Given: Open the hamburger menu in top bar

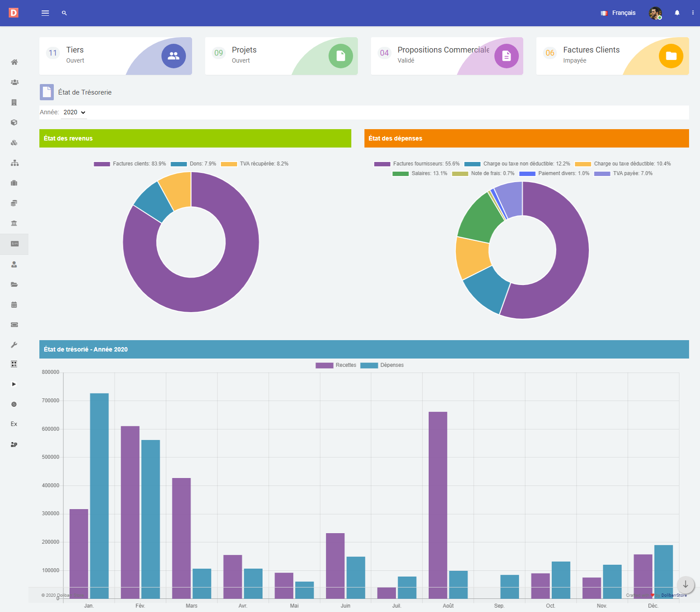Looking at the screenshot, I should [45, 13].
